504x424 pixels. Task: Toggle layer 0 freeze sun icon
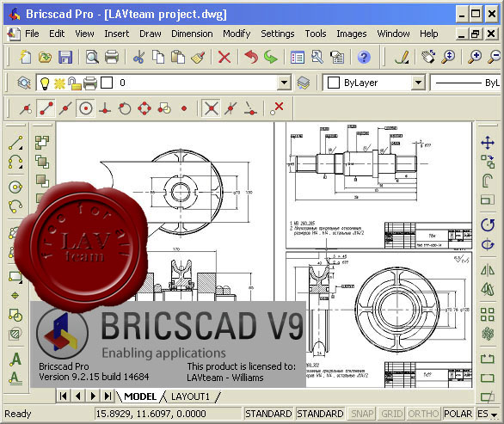pos(59,83)
